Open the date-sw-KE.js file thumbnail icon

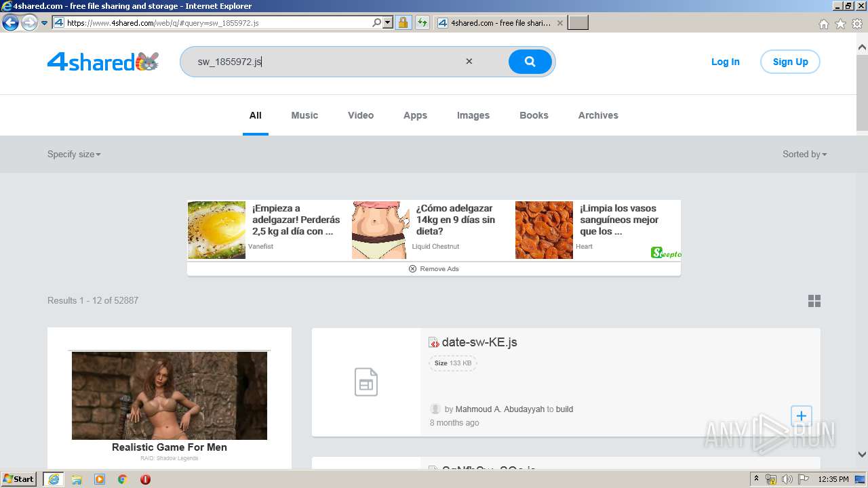[x=366, y=382]
